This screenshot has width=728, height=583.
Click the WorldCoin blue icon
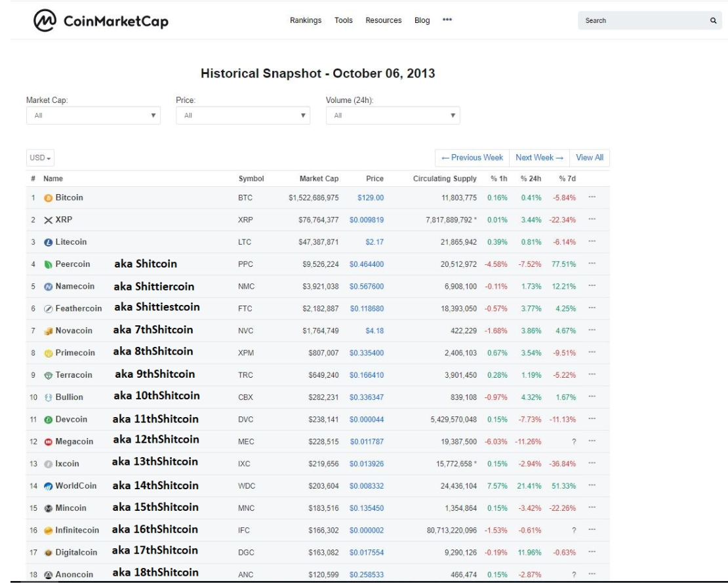[49, 487]
